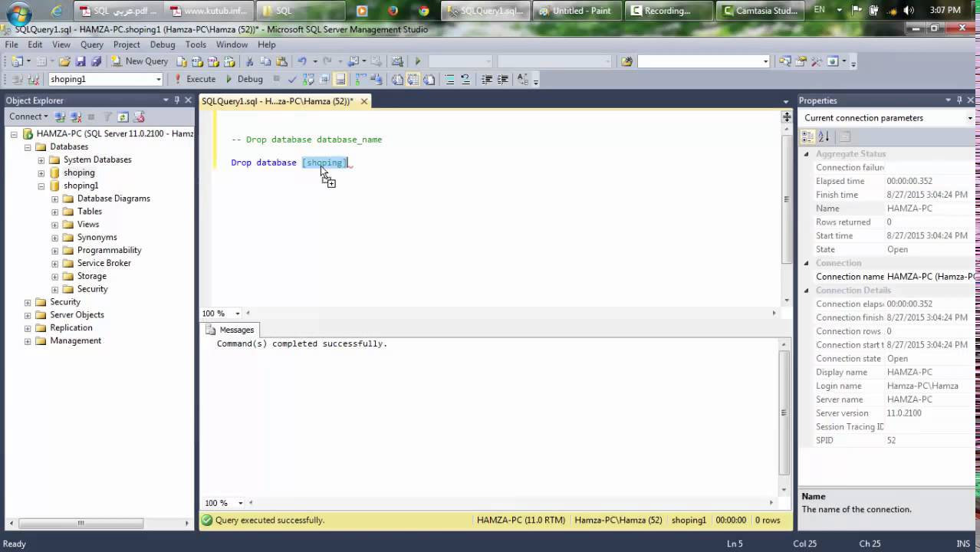Click the Debug button
980x552 pixels.
[244, 79]
